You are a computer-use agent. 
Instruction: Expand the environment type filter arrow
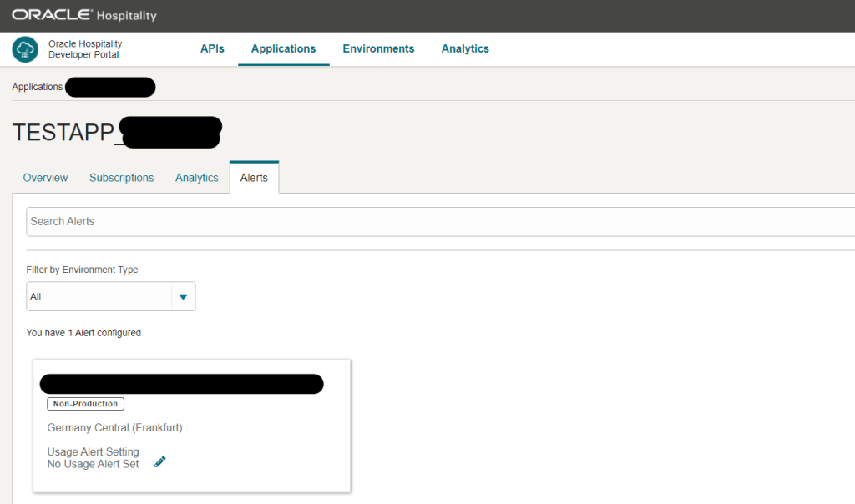tap(183, 296)
